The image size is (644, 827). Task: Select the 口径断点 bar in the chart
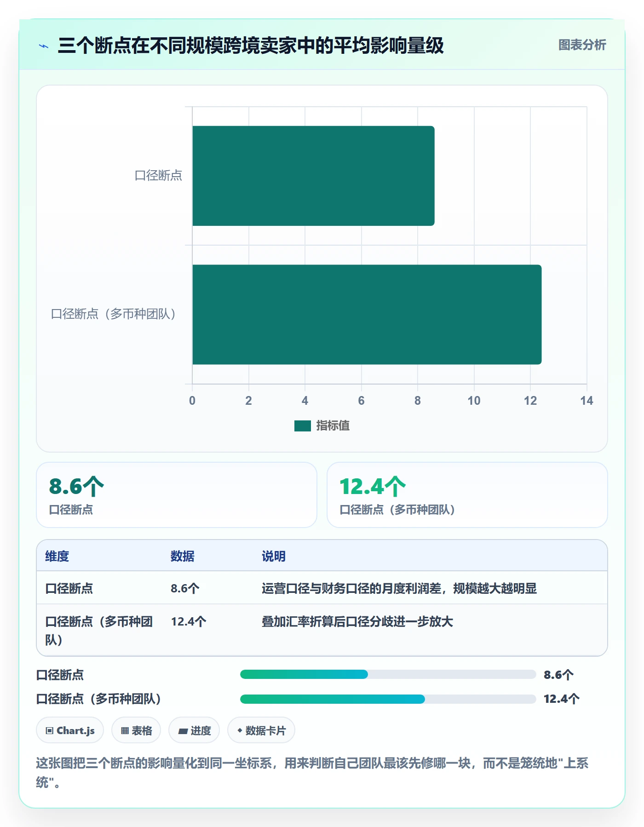point(313,176)
